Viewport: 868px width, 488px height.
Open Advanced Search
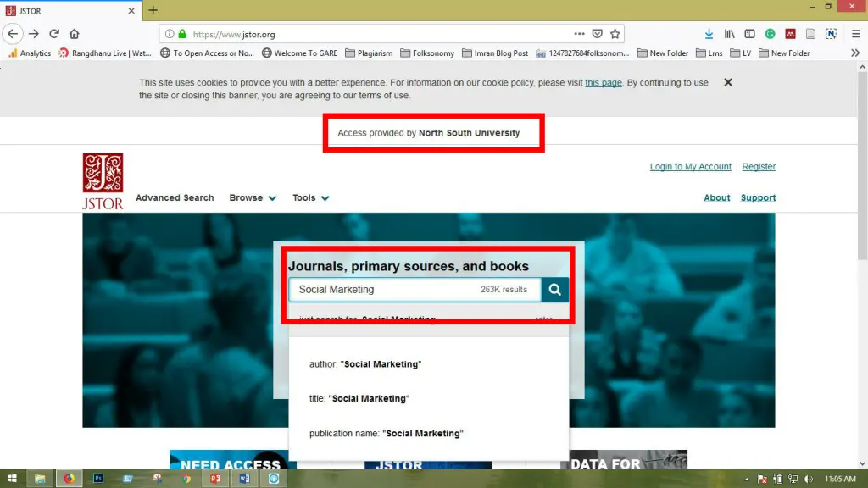tap(175, 197)
